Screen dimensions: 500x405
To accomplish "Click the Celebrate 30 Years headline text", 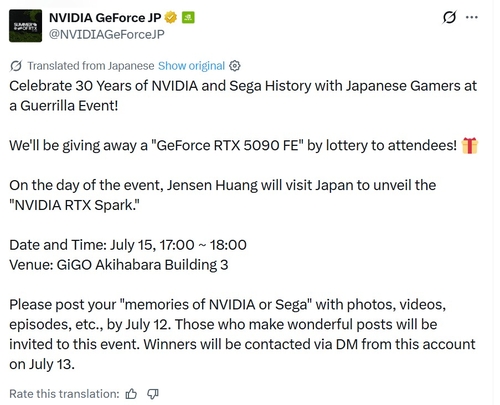I will coord(243,96).
